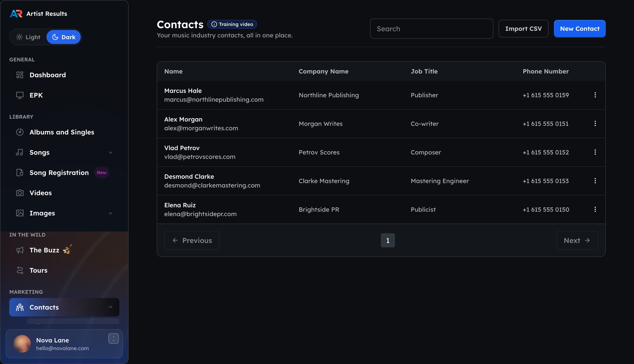Open the Nova Lane account switcher

113,338
